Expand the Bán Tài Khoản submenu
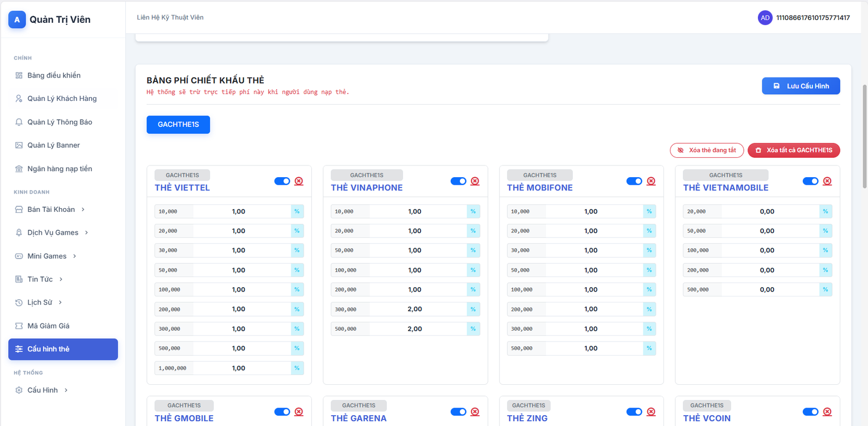The width and height of the screenshot is (868, 426). [x=83, y=209]
